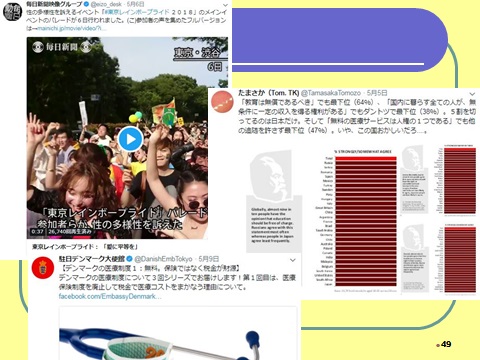Open the Mainichi Shimbun video group avatar

[x=12, y=12]
